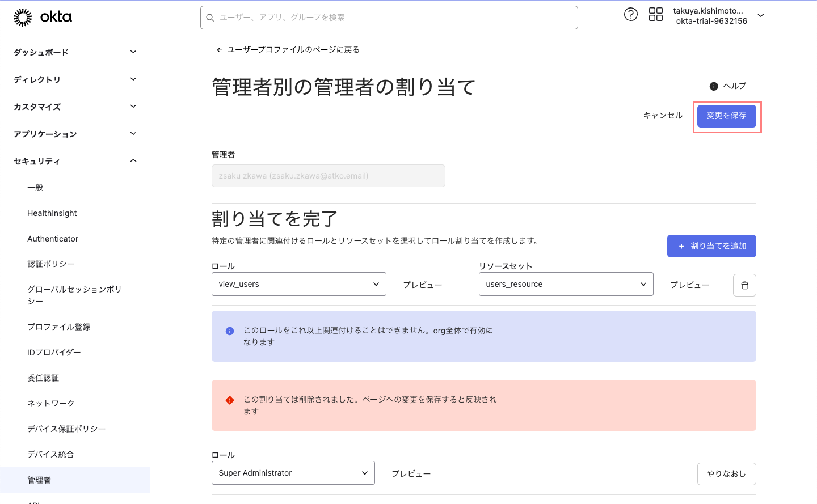Click the error icon in red warning banner
Viewport: 817px width, 504px height.
click(x=229, y=400)
